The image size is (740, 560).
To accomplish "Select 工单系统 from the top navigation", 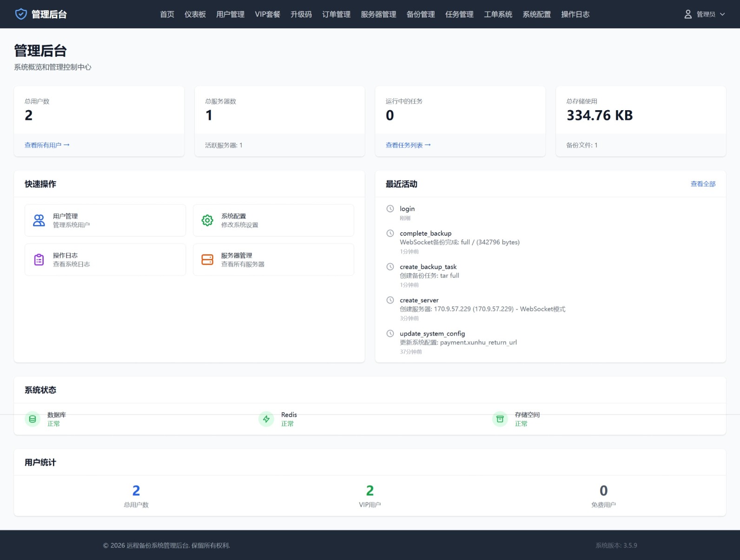I will pyautogui.click(x=498, y=14).
